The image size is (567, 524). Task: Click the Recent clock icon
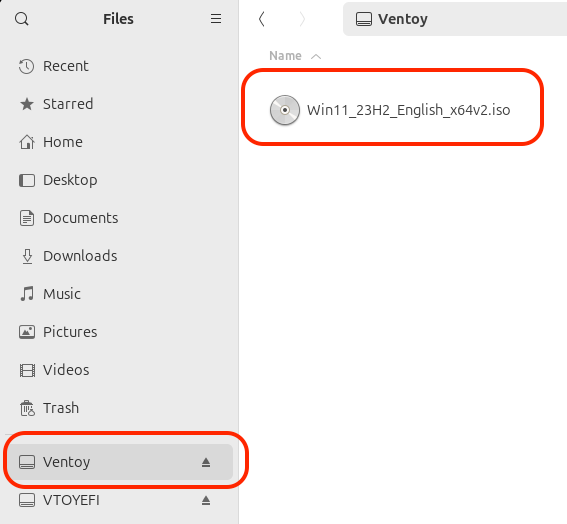(x=26, y=66)
